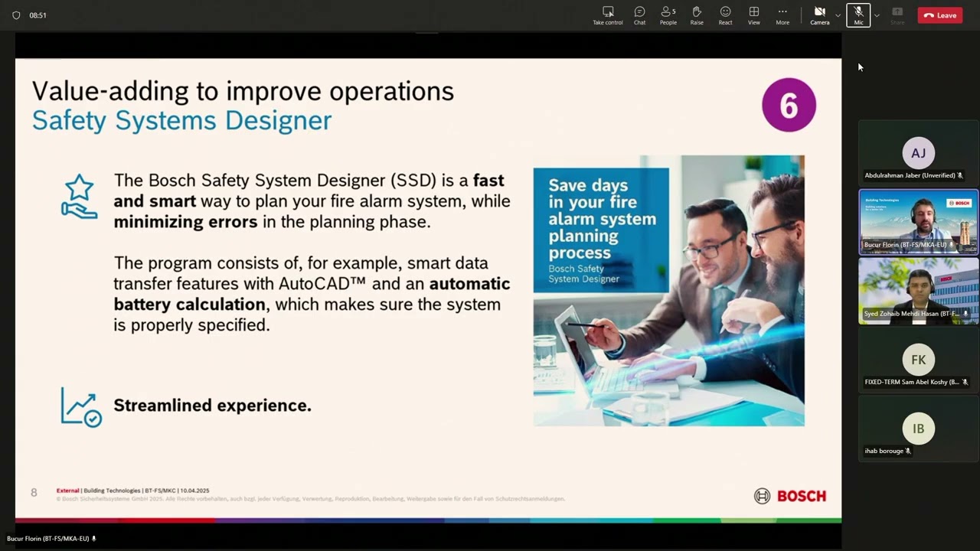The width and height of the screenshot is (980, 551).
Task: Click the 08:51 meeting timer
Action: click(x=38, y=15)
